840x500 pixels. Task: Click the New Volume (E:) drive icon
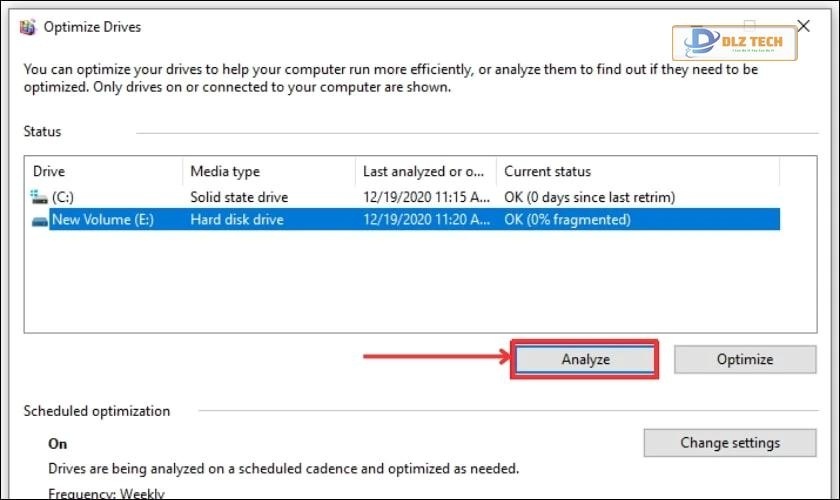click(x=40, y=219)
